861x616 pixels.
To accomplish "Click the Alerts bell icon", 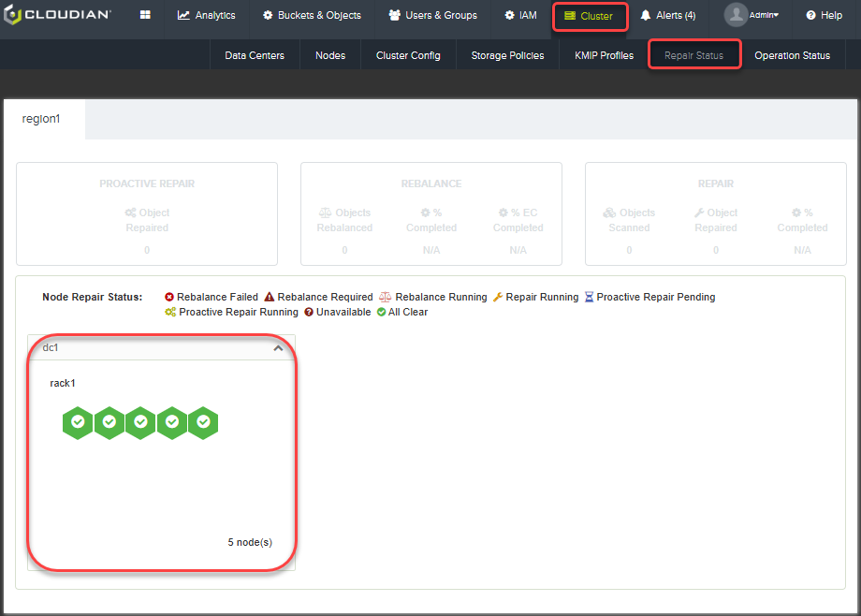I will 646,16.
